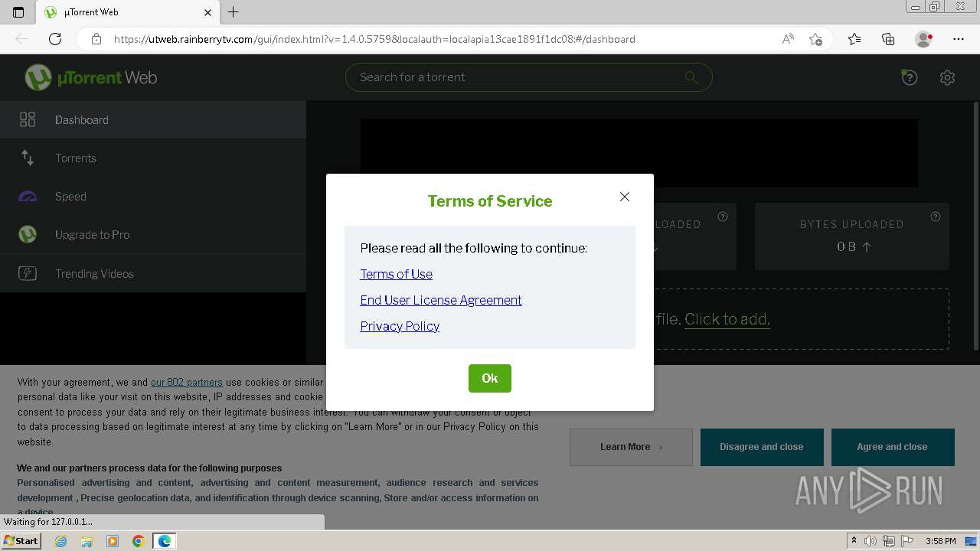The image size is (980, 551).
Task: Select Upgrade to Pro in sidebar
Action: point(153,235)
